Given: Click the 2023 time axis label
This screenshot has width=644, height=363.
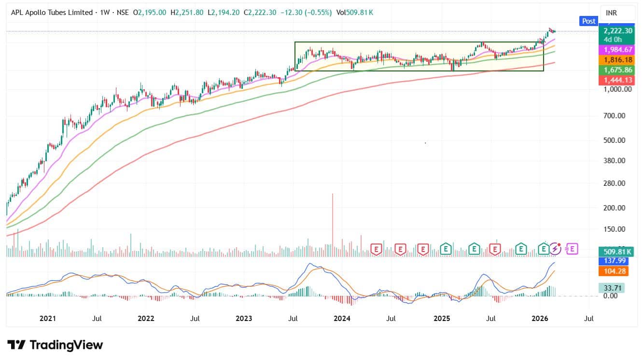Looking at the screenshot, I should click(244, 319).
